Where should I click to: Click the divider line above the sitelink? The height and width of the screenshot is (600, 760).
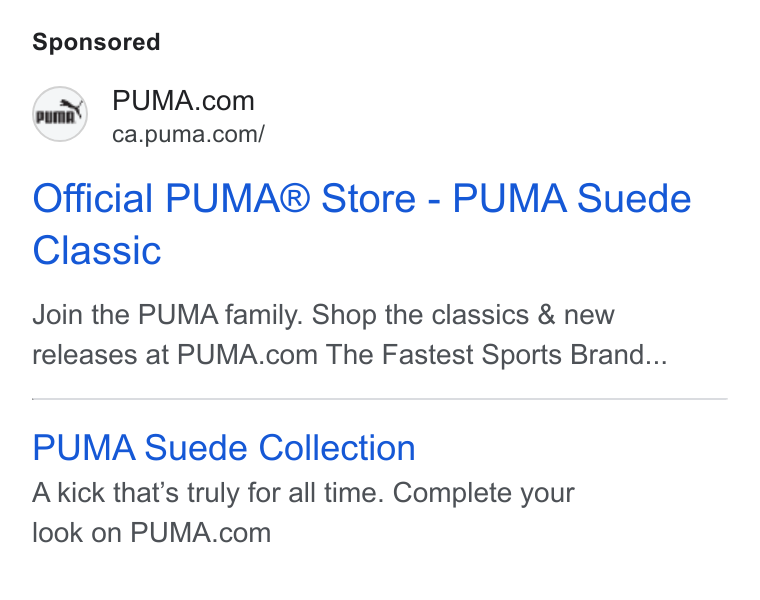tap(380, 399)
